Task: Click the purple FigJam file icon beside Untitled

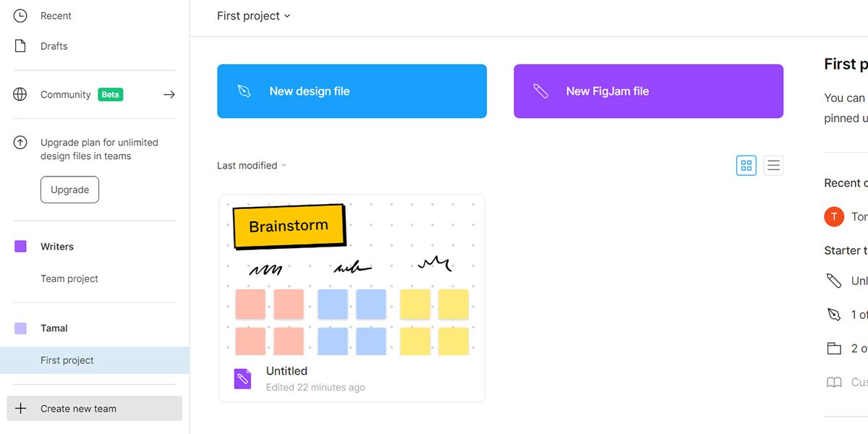Action: coord(242,378)
